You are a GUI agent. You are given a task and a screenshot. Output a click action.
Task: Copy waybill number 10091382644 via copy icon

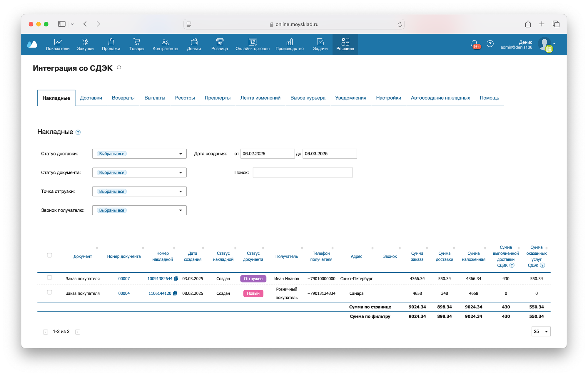pos(176,278)
